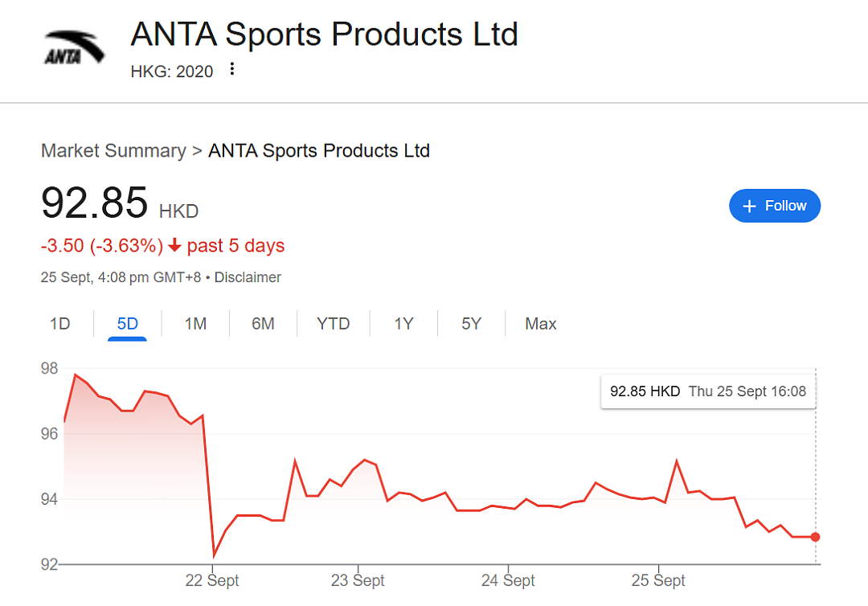Click the ANTA company logo
Image resolution: width=868 pixels, height=606 pixels.
click(x=74, y=47)
